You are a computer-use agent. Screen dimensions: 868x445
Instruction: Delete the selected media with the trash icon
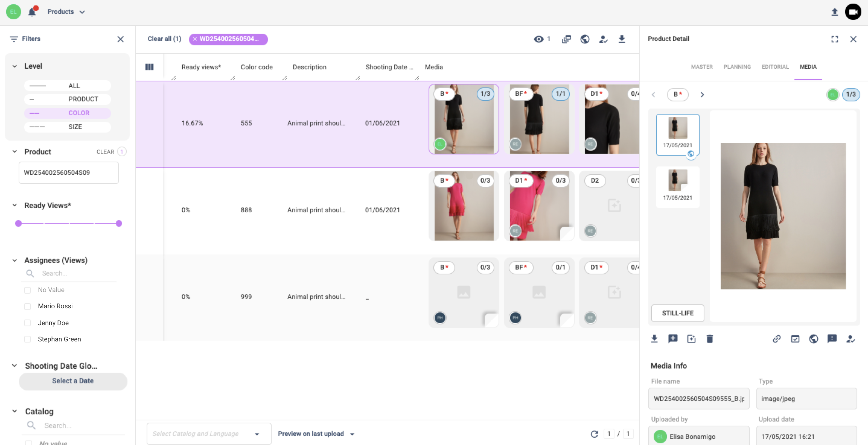tap(710, 339)
